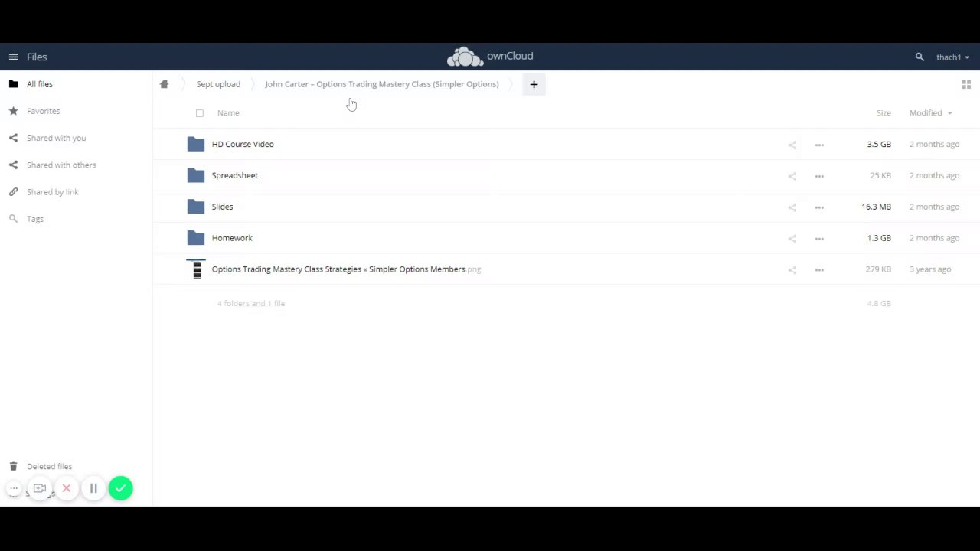980x551 pixels.
Task: Tick the select all files checkbox
Action: [200, 113]
